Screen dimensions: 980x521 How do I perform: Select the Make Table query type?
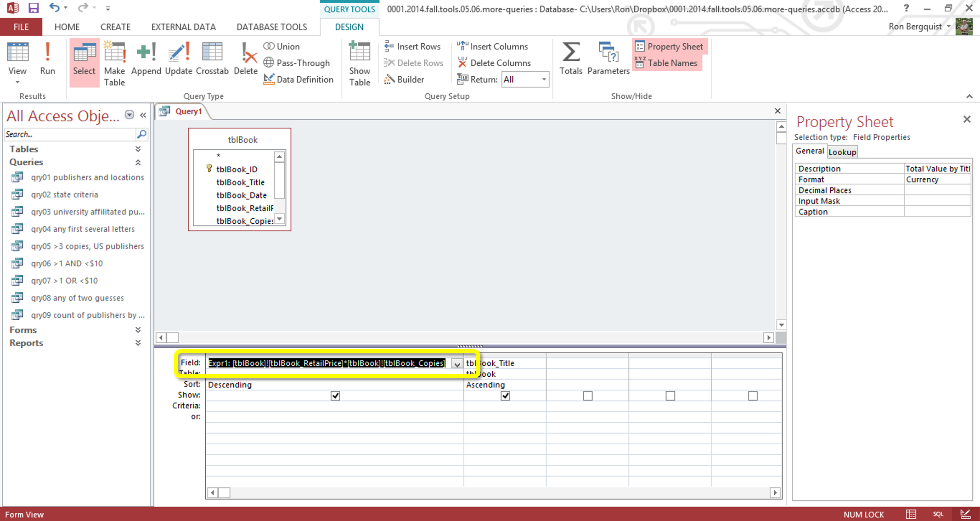(114, 63)
